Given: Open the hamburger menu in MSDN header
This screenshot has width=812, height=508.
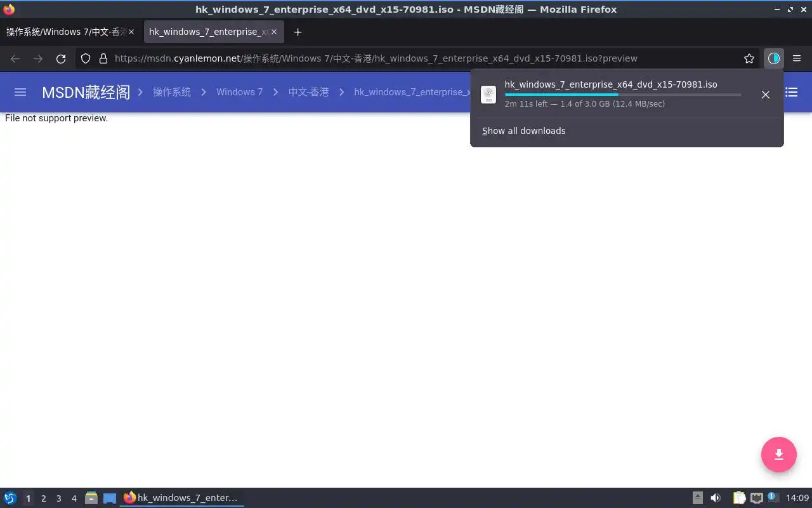Looking at the screenshot, I should point(20,92).
